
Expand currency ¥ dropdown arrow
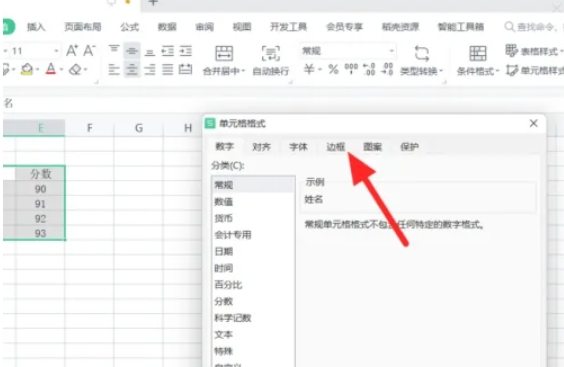coord(320,69)
